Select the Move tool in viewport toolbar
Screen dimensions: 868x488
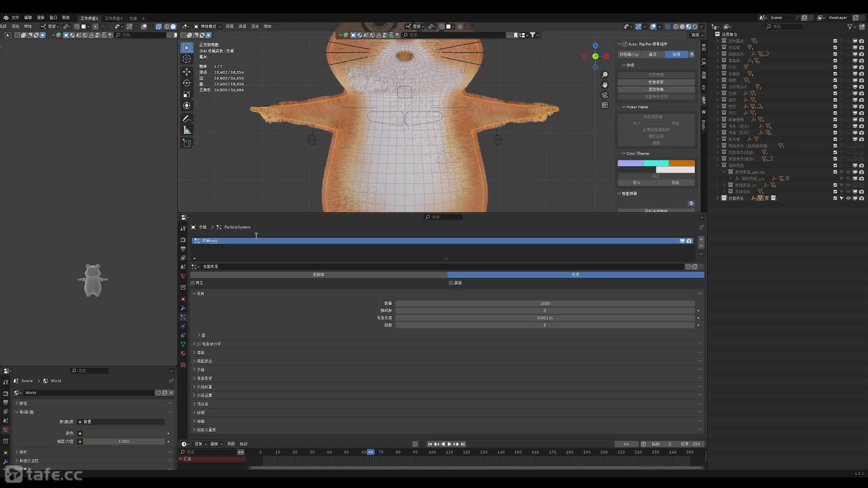coord(187,72)
